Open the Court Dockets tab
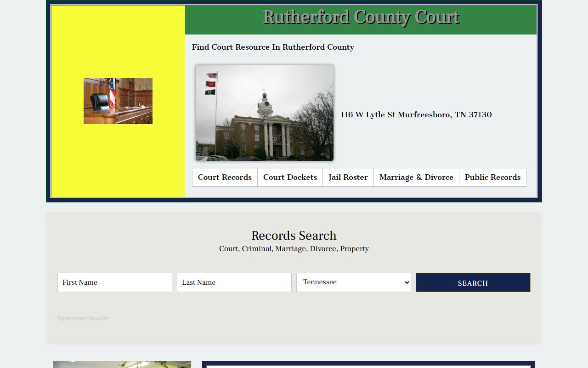Screen dimensions: 588x368 [x=290, y=177]
